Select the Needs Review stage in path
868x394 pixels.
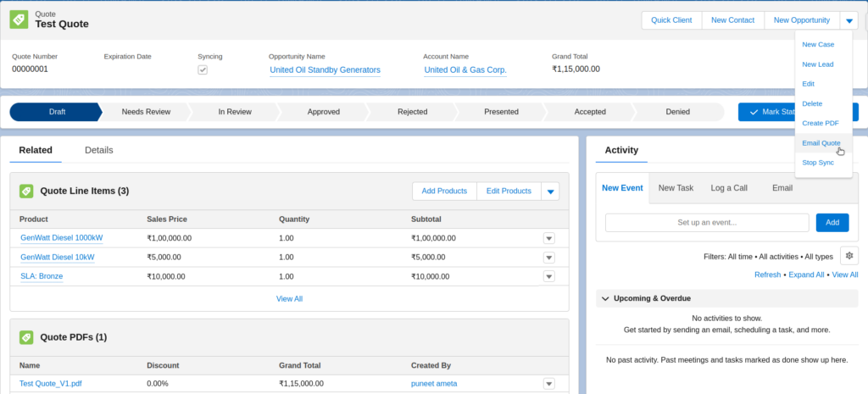coord(146,112)
